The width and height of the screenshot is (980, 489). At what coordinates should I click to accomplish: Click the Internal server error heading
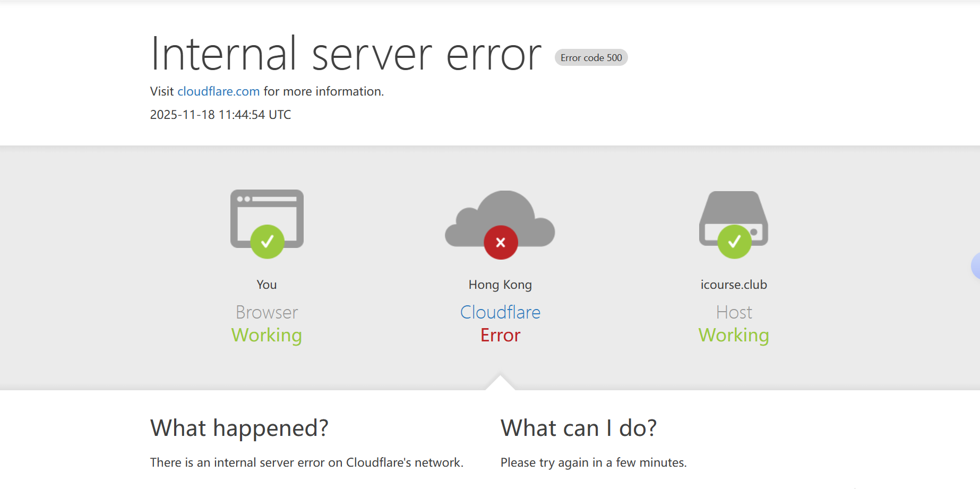pyautogui.click(x=346, y=54)
